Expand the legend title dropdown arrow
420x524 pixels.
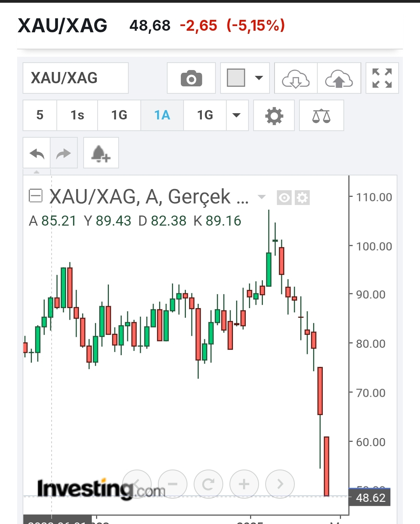click(262, 197)
